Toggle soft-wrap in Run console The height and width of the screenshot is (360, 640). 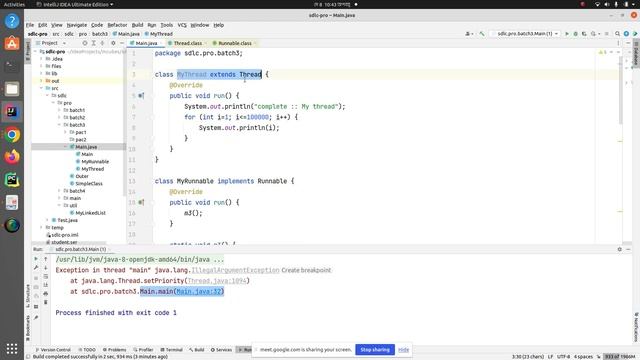coord(46,276)
